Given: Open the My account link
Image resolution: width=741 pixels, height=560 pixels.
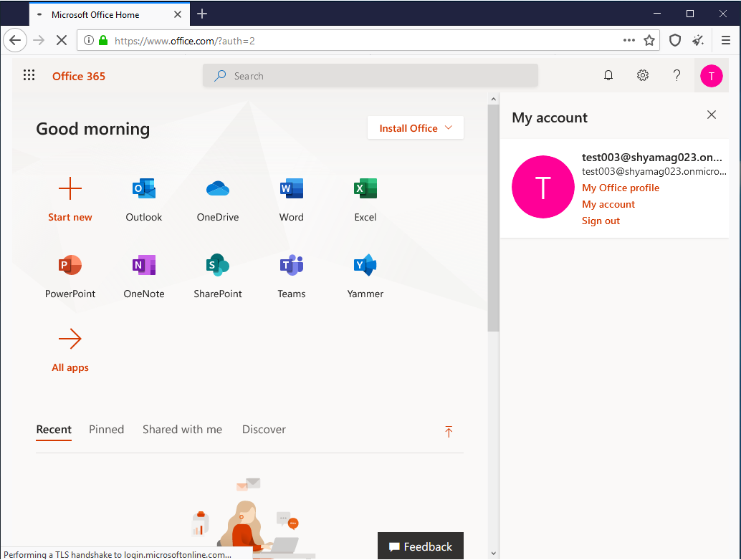Looking at the screenshot, I should tap(608, 205).
